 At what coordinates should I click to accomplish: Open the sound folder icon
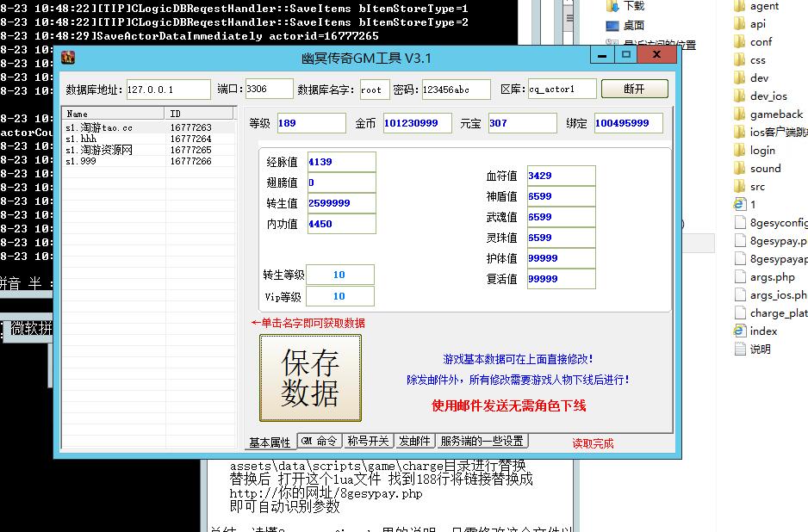[x=739, y=169]
